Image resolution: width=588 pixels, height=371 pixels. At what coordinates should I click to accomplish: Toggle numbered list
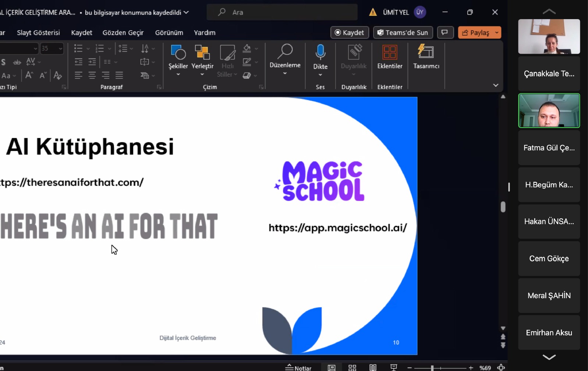(x=100, y=49)
